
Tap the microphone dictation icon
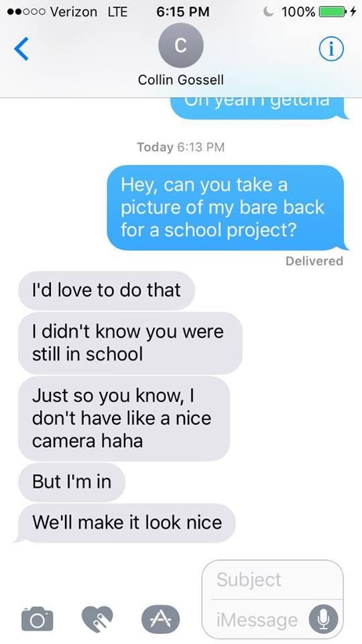(323, 619)
